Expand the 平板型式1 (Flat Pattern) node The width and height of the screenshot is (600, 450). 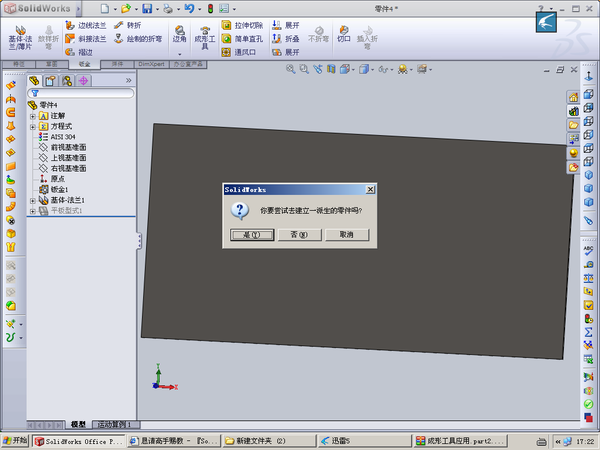pos(33,211)
